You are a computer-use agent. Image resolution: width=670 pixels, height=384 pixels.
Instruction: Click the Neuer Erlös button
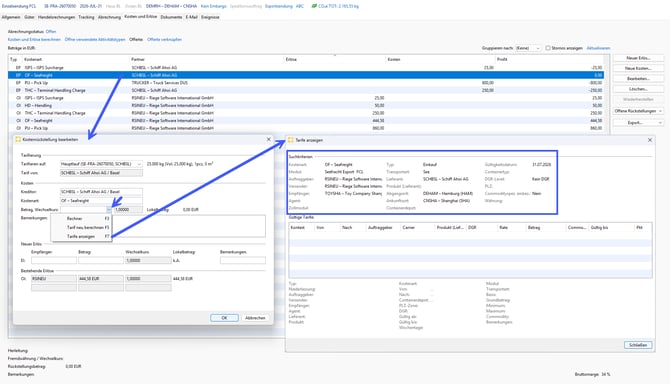(638, 58)
